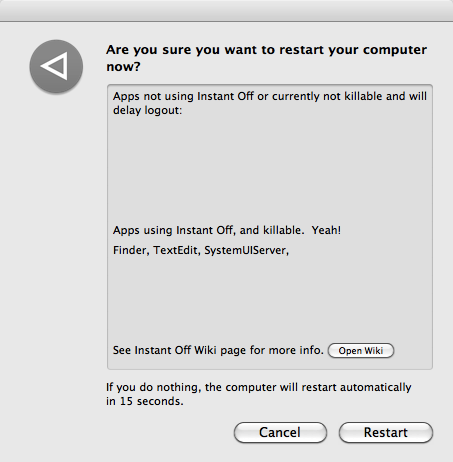Select SystemUIServer in the killable apps list
Viewport: 453px width, 462px height.
point(246,250)
